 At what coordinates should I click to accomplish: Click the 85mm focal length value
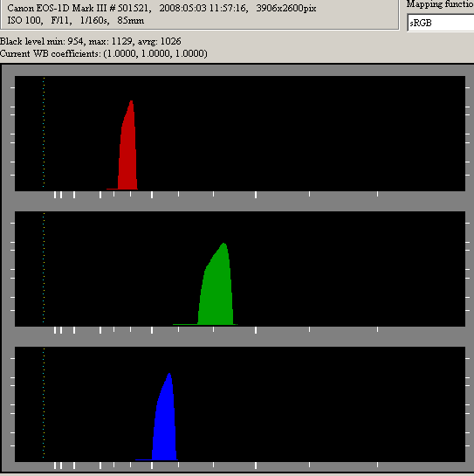click(x=130, y=20)
